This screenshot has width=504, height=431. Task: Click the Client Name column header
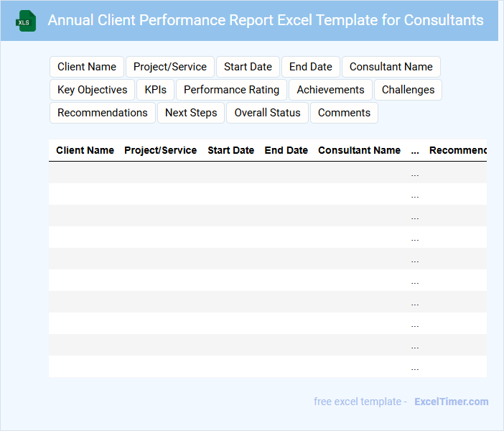(85, 151)
